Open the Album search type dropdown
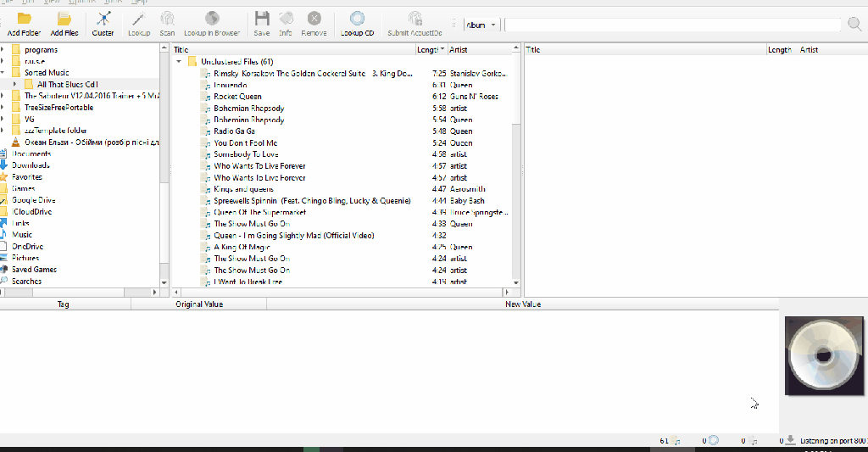Screen dimensions: 868x452 pos(482,25)
